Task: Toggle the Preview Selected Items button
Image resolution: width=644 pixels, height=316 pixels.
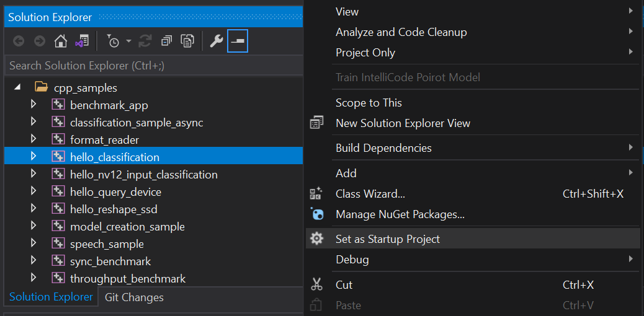Action: 238,41
